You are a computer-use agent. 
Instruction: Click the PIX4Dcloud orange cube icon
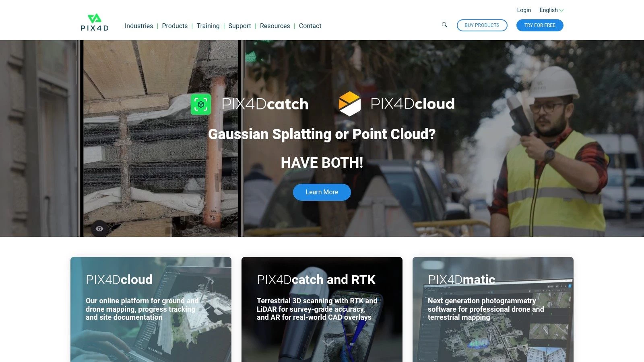350,104
